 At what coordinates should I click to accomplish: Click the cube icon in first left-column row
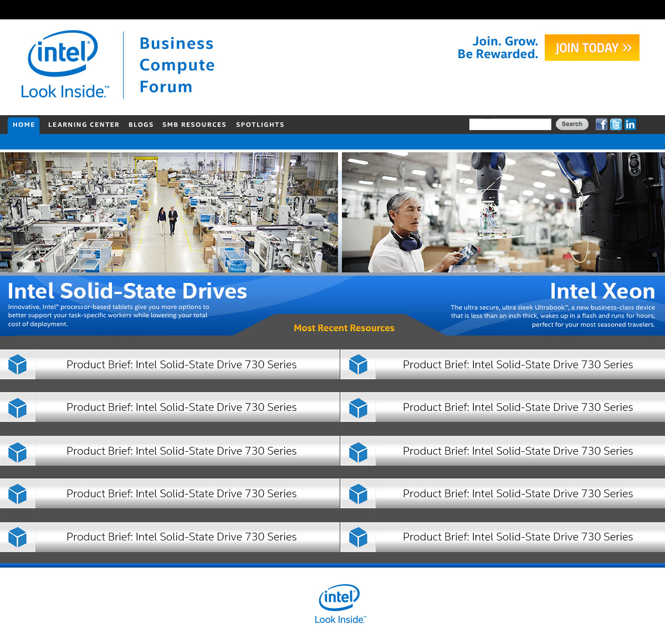(x=18, y=364)
